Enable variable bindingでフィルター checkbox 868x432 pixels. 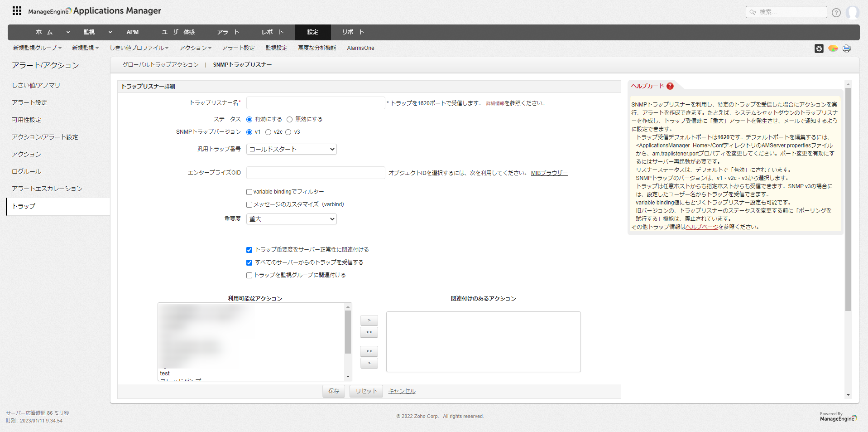point(249,192)
